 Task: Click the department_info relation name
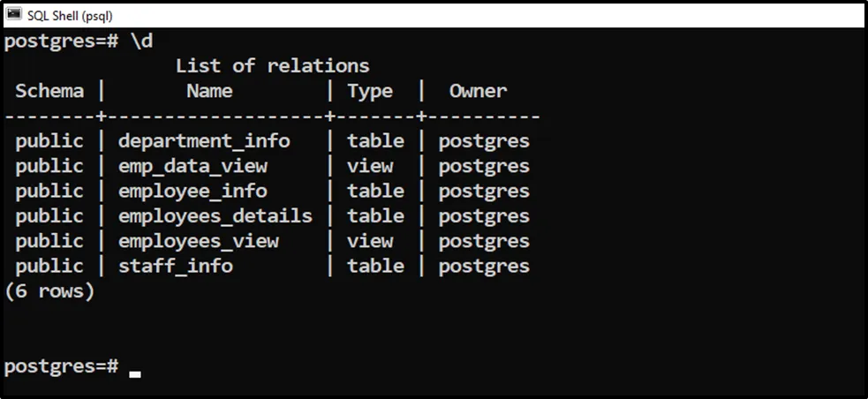coord(204,141)
